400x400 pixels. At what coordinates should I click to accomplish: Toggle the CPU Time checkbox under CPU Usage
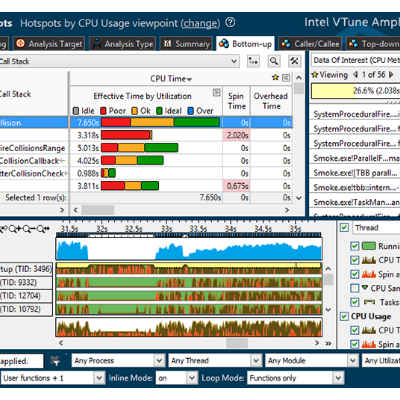tap(355, 330)
